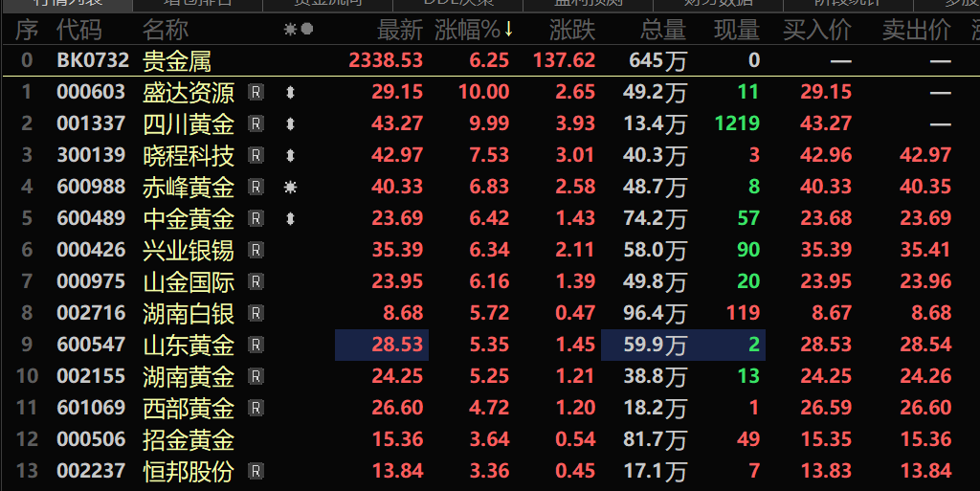Click the R badge beside 湖南黄金
The height and width of the screenshot is (491, 980).
[256, 376]
